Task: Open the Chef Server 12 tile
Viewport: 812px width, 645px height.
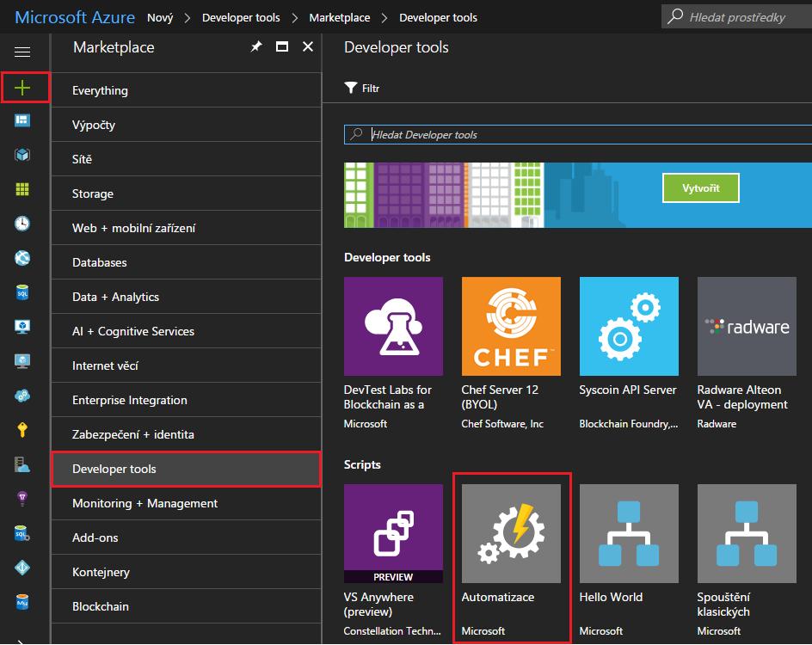Action: click(x=511, y=353)
